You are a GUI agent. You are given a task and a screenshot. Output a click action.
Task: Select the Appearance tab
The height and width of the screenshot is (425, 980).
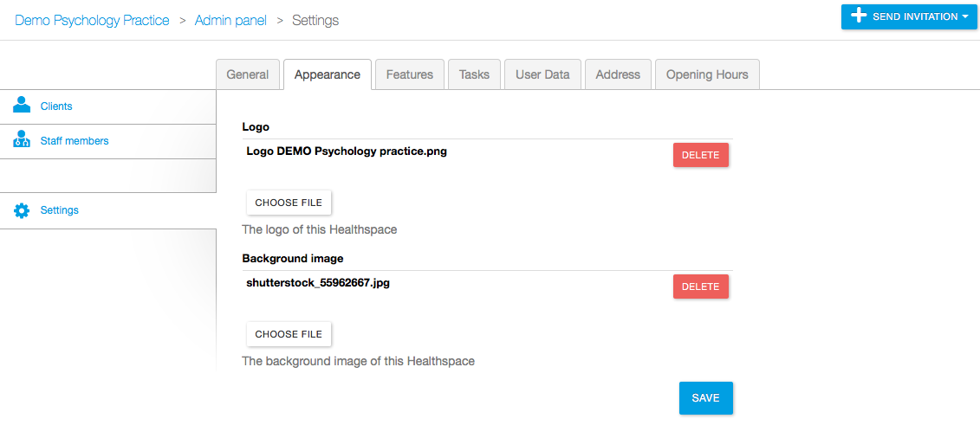pyautogui.click(x=328, y=74)
